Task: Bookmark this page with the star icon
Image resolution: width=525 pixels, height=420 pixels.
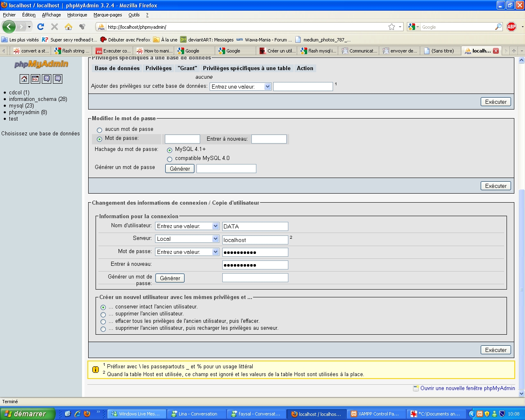Action: click(x=392, y=27)
